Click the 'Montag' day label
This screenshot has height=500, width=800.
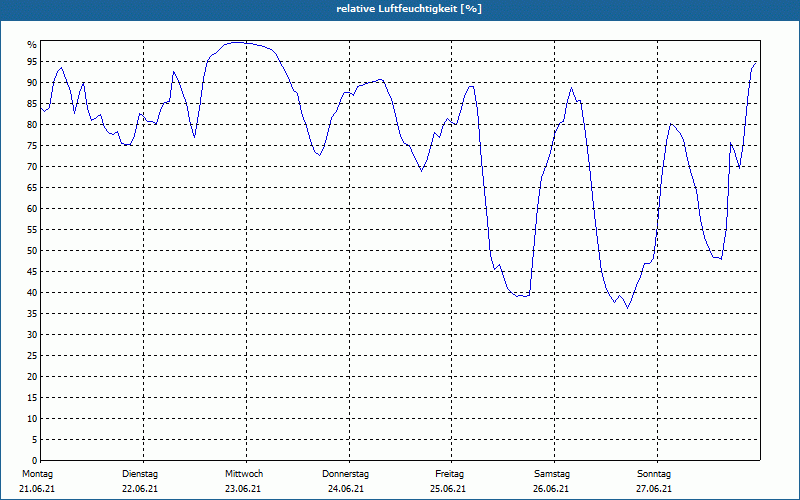38,474
